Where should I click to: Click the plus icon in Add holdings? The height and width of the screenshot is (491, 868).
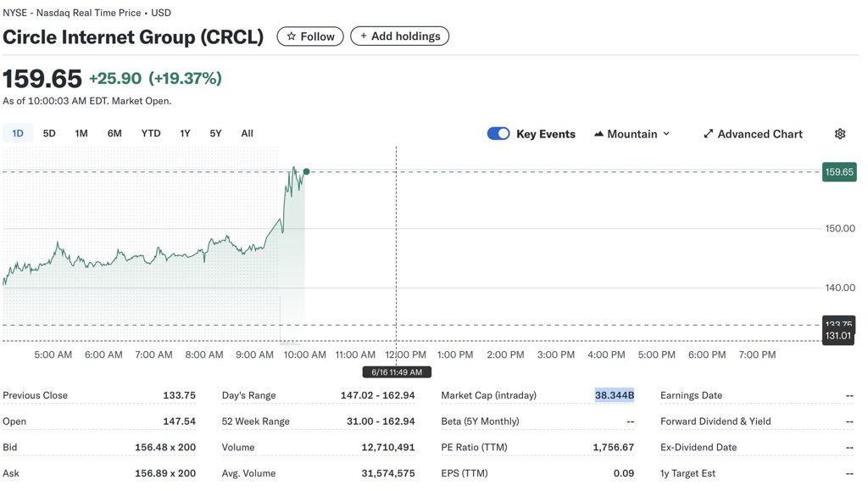tap(364, 36)
